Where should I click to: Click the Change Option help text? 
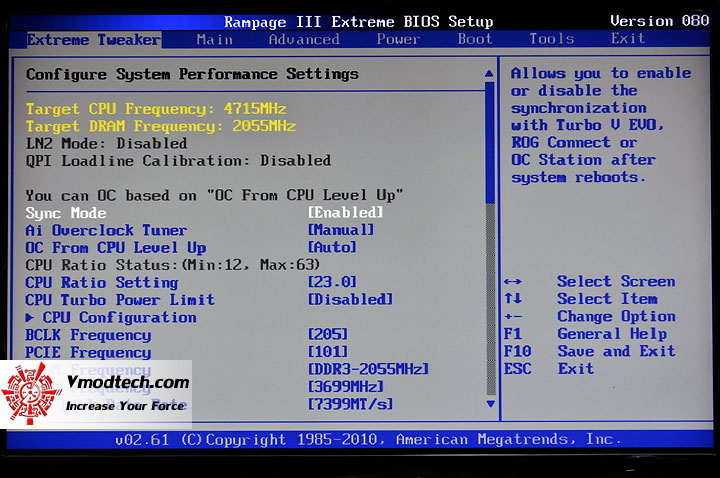click(616, 316)
